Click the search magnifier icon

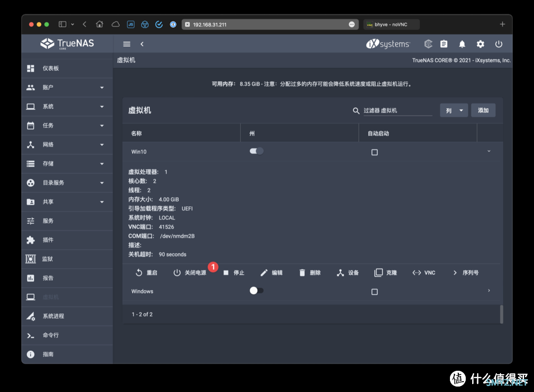[x=356, y=111]
